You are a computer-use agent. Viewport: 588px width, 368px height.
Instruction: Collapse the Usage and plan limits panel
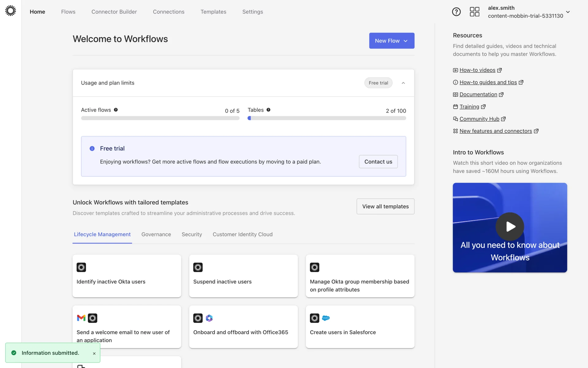pyautogui.click(x=403, y=83)
